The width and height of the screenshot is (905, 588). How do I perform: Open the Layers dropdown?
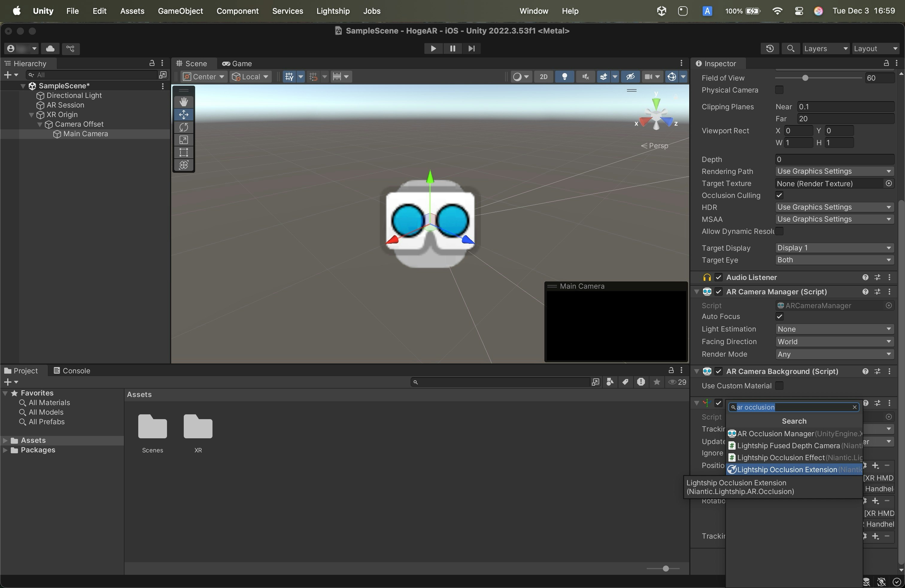click(825, 48)
